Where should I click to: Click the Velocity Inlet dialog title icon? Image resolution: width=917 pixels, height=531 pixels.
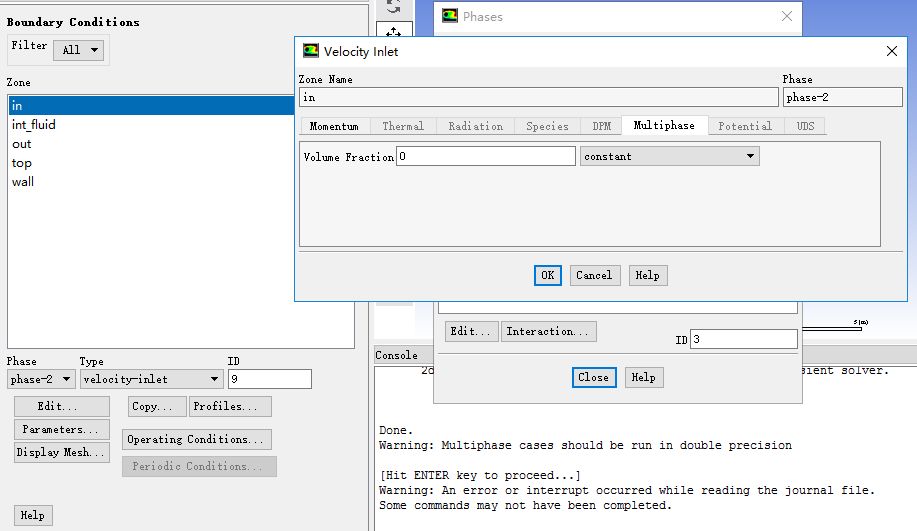311,51
